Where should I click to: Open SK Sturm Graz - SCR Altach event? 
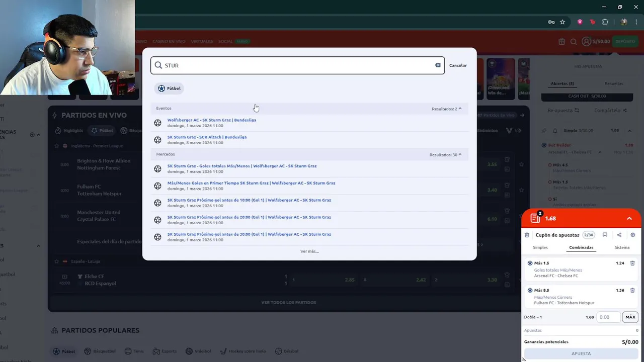(207, 137)
